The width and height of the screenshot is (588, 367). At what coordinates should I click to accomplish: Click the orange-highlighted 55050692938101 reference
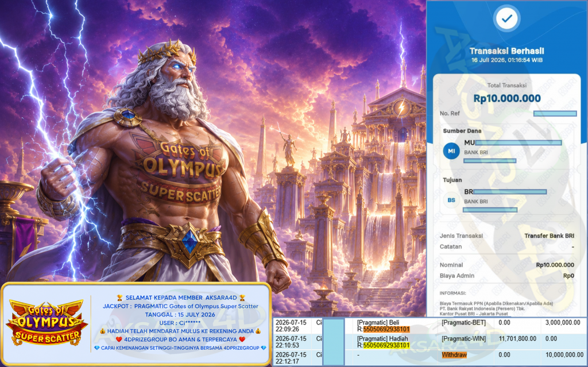click(x=386, y=330)
